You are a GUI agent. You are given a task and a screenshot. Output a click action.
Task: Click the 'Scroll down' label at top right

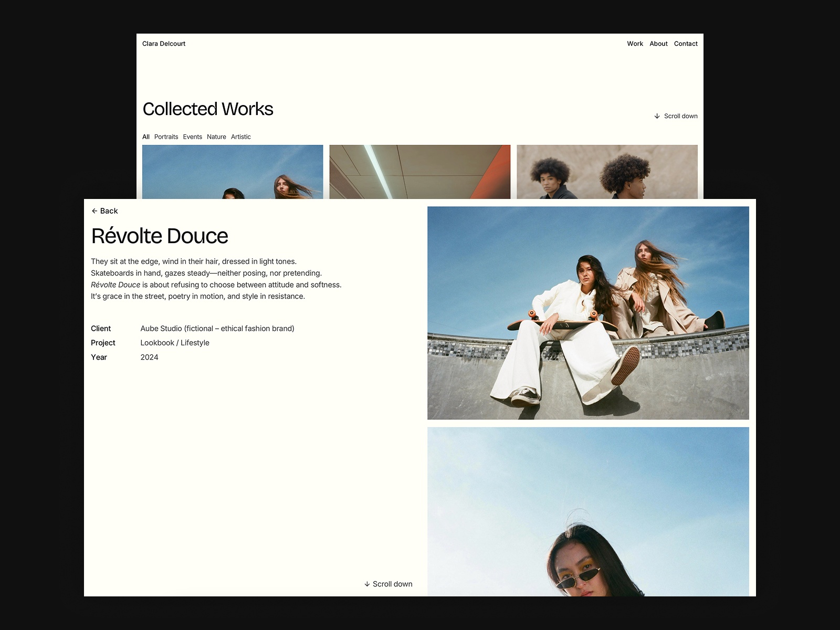pyautogui.click(x=680, y=115)
